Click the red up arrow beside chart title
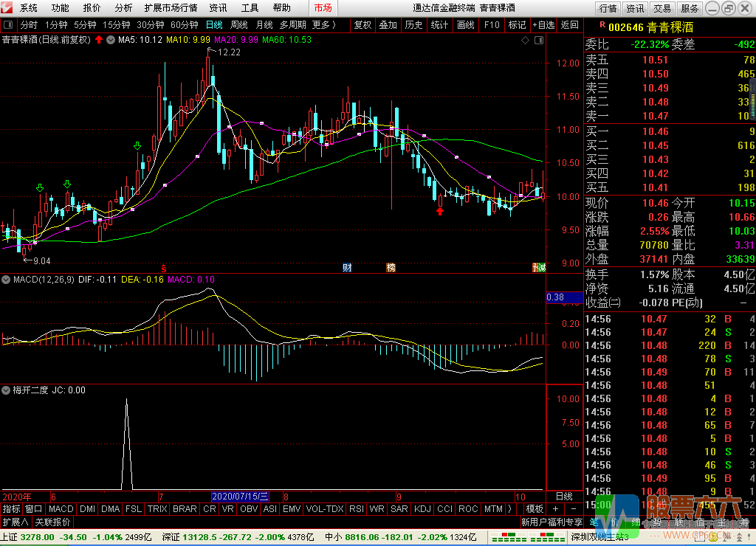This screenshot has width=756, height=546. point(99,39)
